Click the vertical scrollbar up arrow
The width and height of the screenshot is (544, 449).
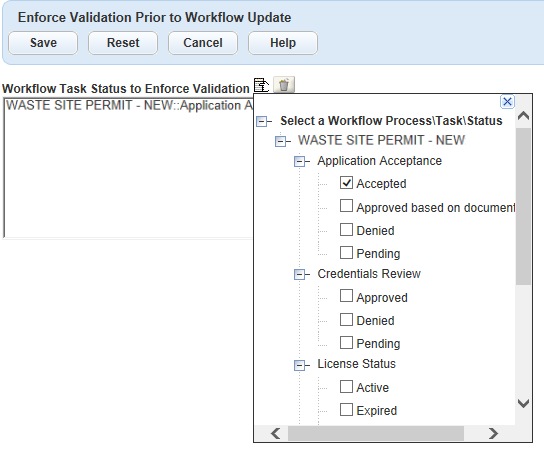pyautogui.click(x=523, y=116)
